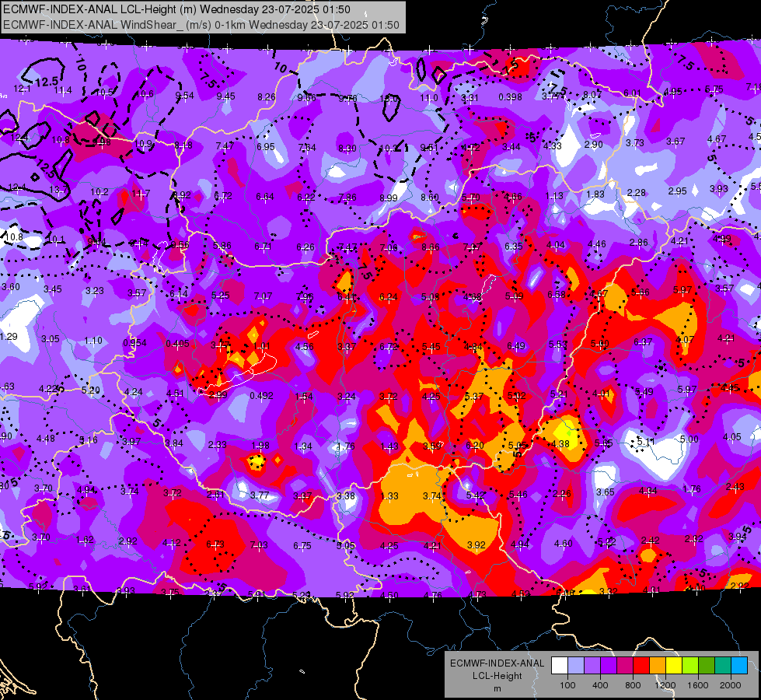This screenshot has height=700, width=761.
Task: Click the 2.26 grid value
Action: (x=562, y=494)
